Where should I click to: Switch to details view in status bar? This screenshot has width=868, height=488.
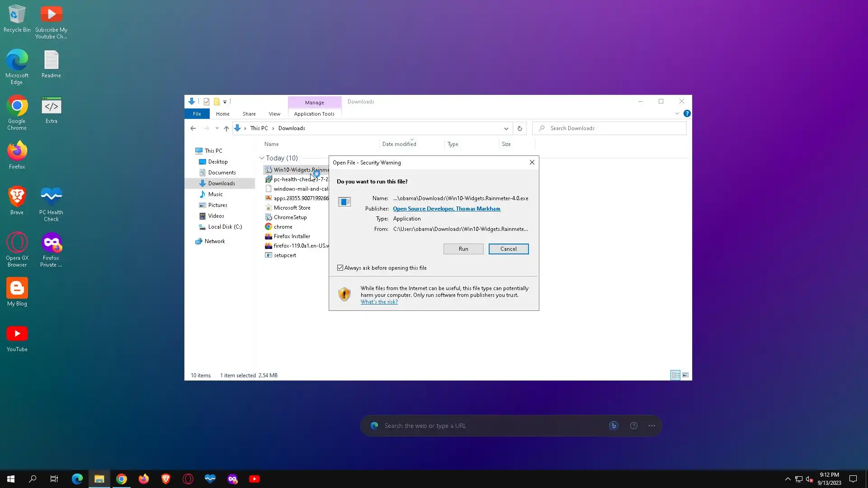click(675, 375)
